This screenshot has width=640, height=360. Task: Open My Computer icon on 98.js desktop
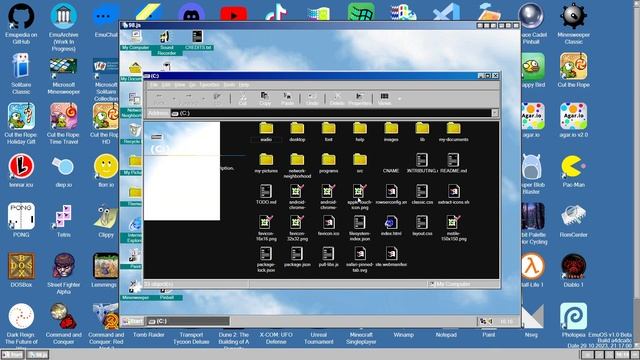(136, 40)
